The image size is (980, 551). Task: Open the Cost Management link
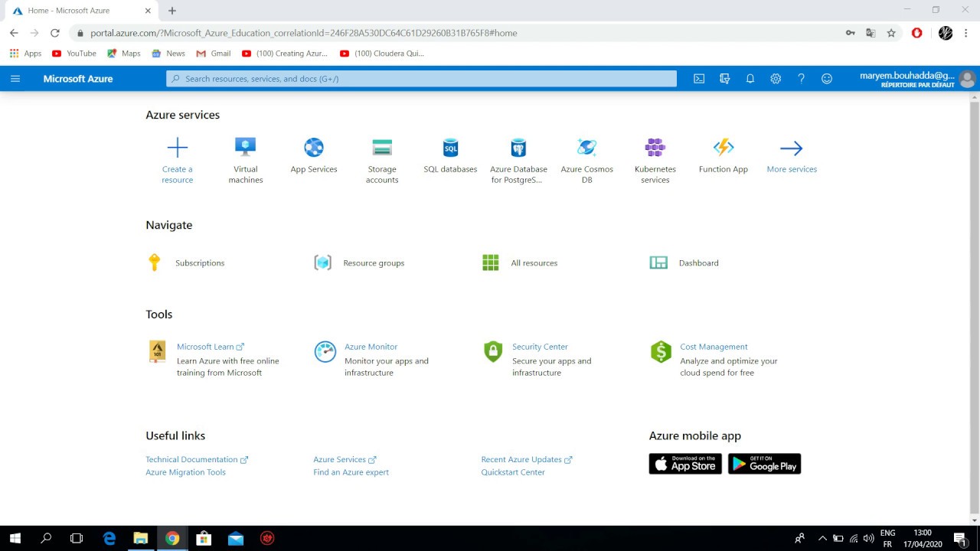click(714, 347)
